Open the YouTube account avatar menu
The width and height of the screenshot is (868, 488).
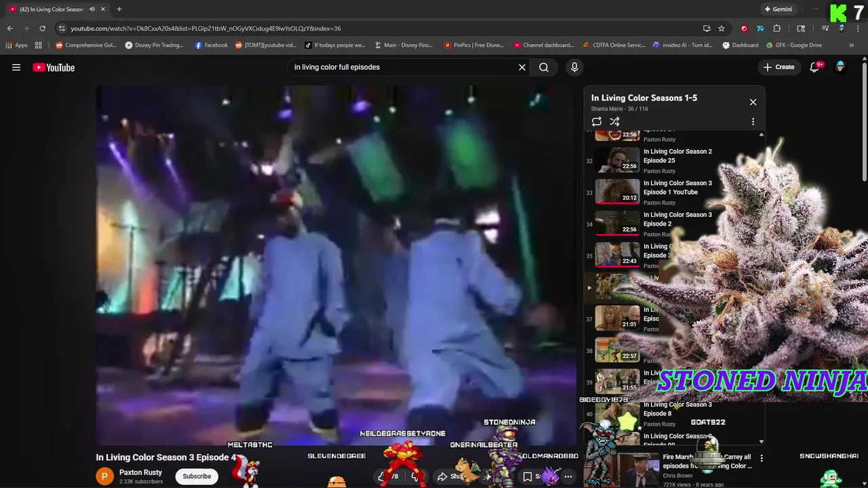click(x=840, y=67)
